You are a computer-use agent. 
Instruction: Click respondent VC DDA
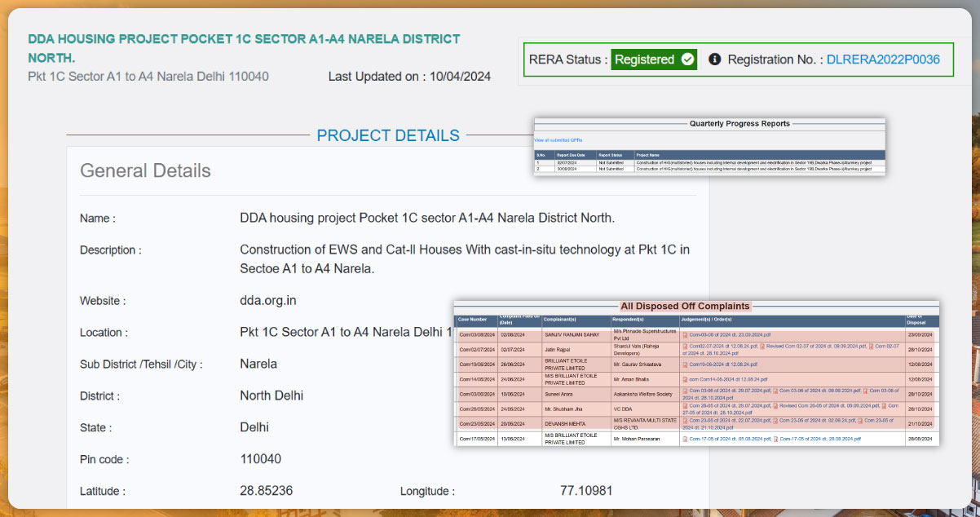(x=623, y=409)
